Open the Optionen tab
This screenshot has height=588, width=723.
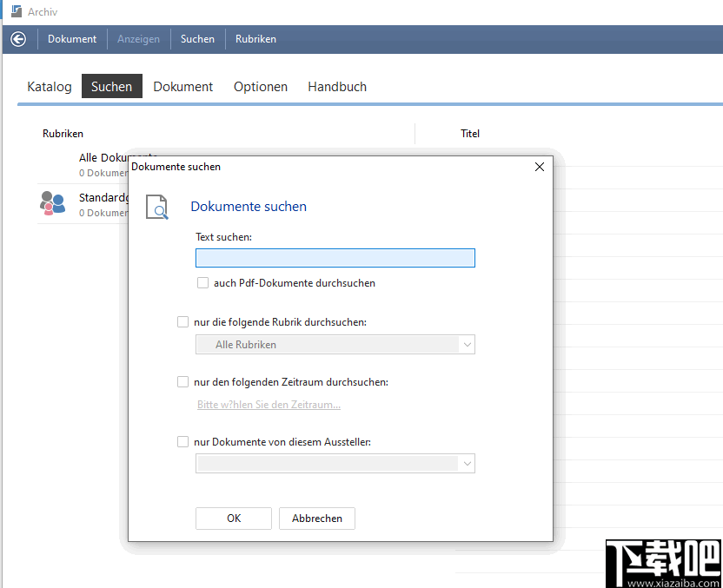261,87
